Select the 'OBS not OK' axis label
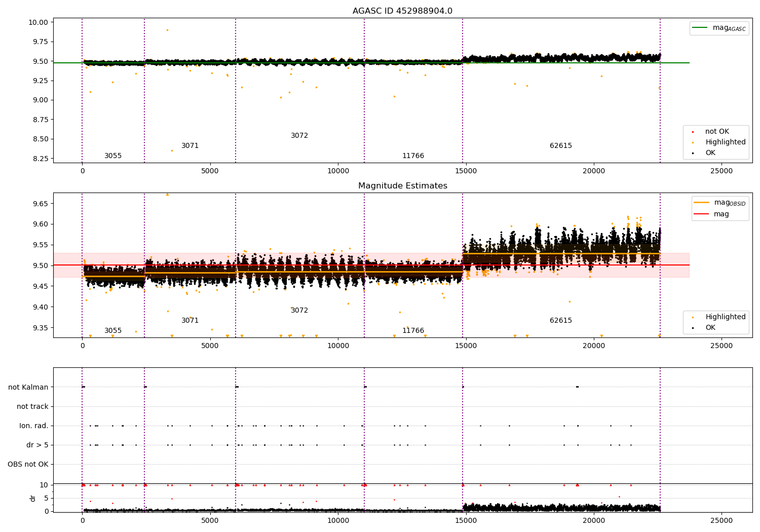760x532 pixels. (x=28, y=464)
